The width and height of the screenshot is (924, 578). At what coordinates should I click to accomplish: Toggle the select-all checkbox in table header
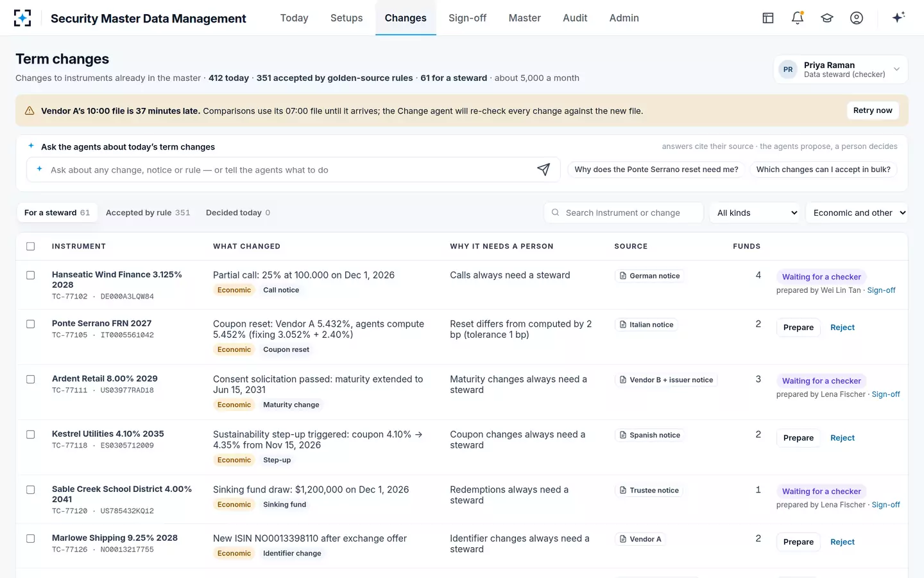point(30,246)
